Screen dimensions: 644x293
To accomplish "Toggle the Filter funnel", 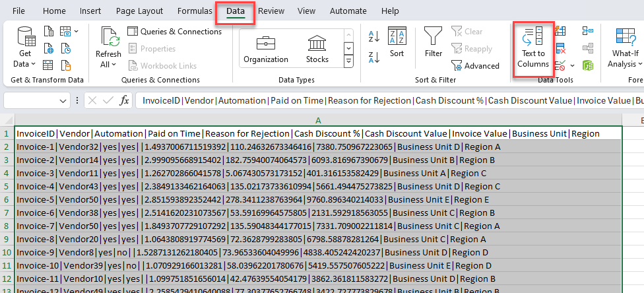I will tap(434, 42).
